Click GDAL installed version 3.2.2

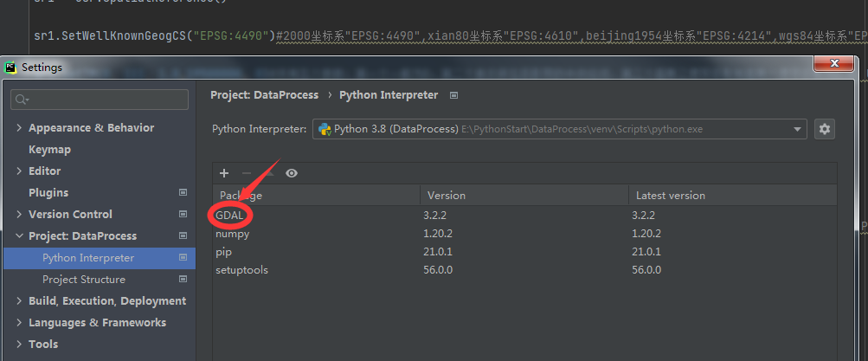pos(435,216)
